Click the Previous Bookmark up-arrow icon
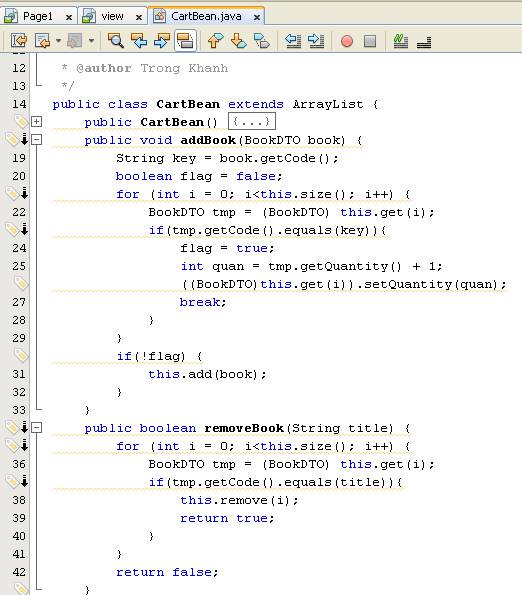Image resolution: width=522 pixels, height=595 pixels. [215, 41]
